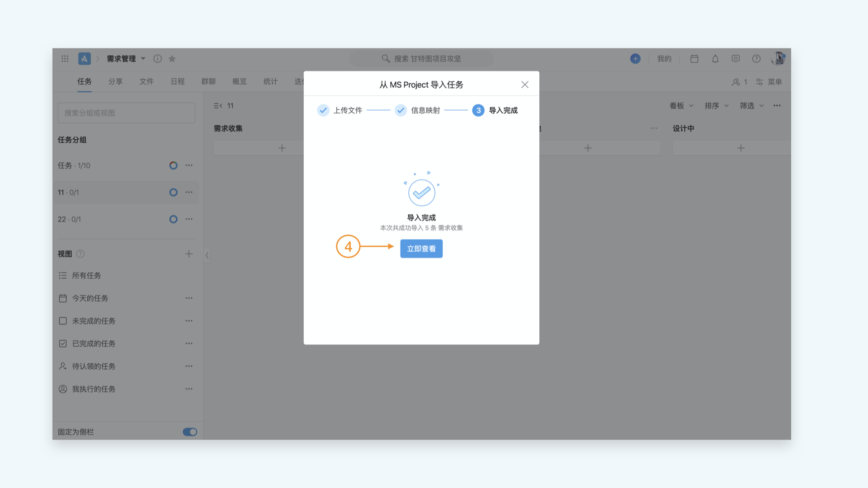Toggle the 固定为侧栏 switch

click(190, 432)
